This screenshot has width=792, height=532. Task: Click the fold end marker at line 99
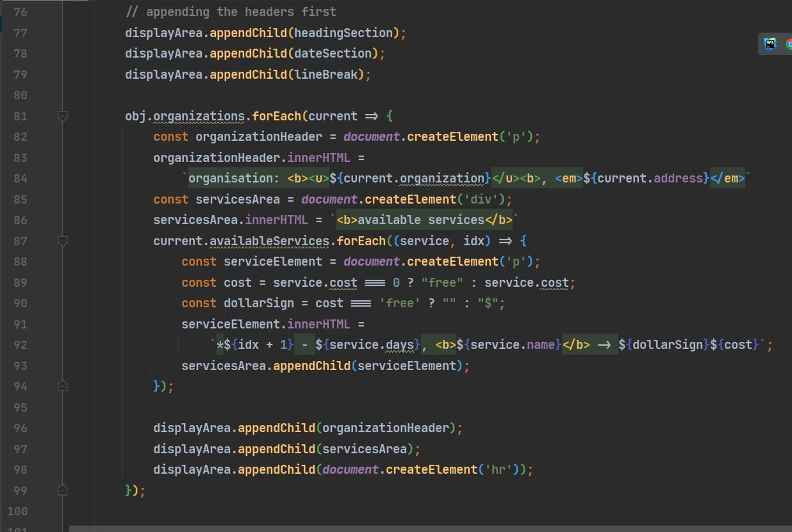[x=63, y=490]
